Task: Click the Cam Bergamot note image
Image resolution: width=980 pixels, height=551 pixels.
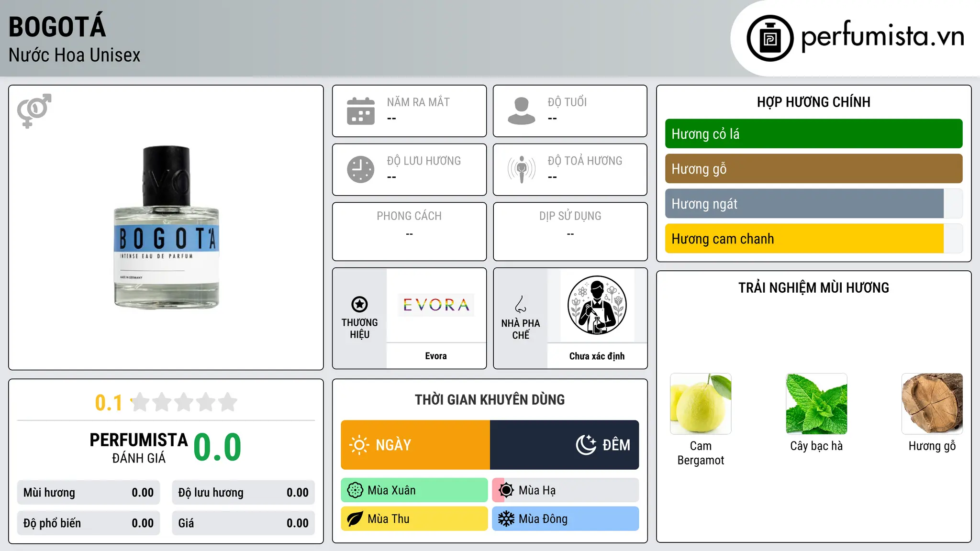Action: (701, 404)
